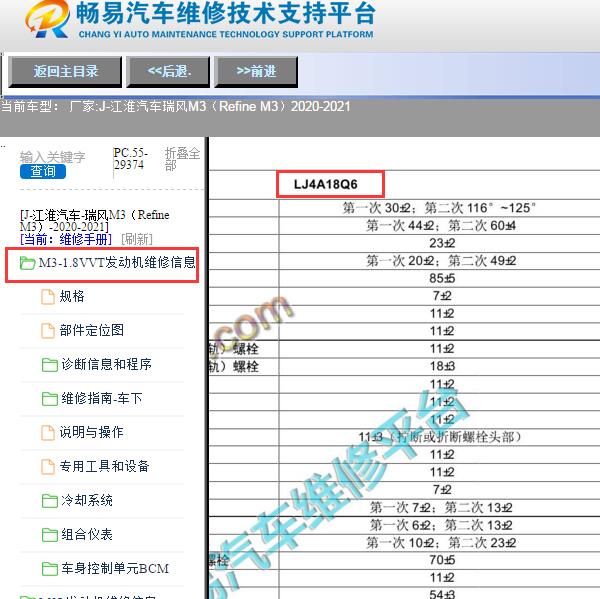Image resolution: width=600 pixels, height=599 pixels.
Task: Click the 规格 document icon
Action: 48,297
